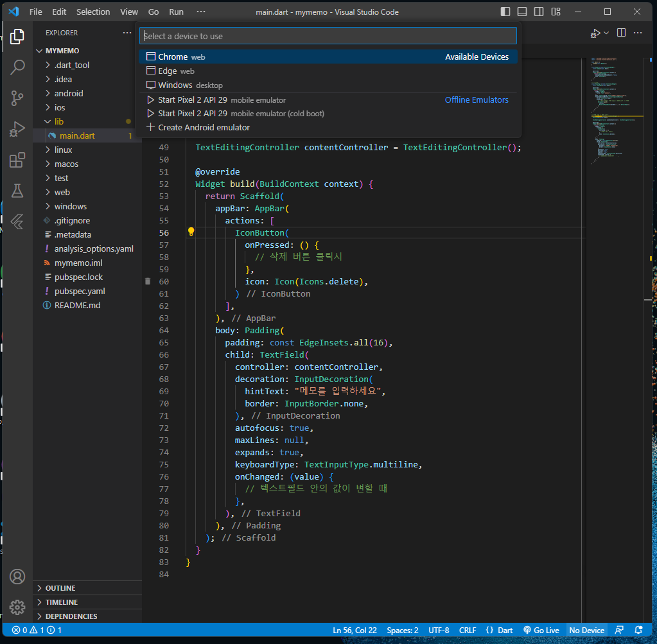The image size is (657, 644).
Task: Open the Flutter sidebar icon
Action: coord(17,222)
